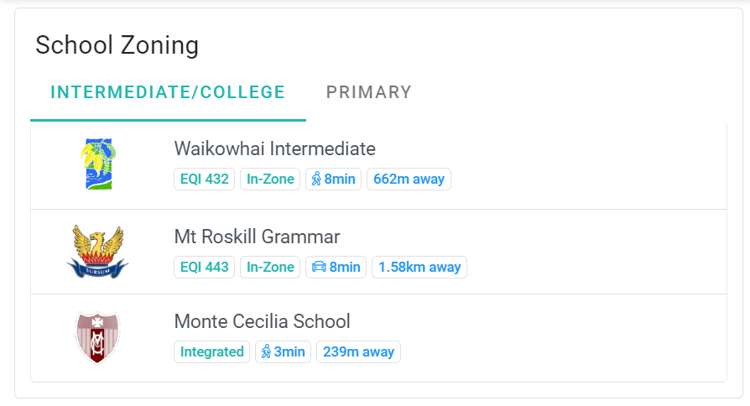Viewport: 750px width, 406px height.
Task: Open the Mt Roskill Grammar school name
Action: click(257, 237)
